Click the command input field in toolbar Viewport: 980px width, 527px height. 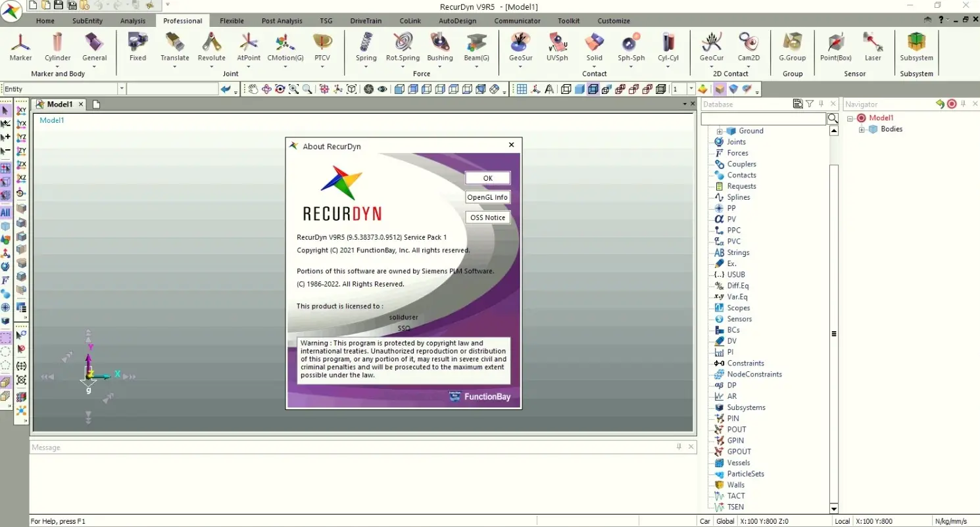tap(172, 89)
